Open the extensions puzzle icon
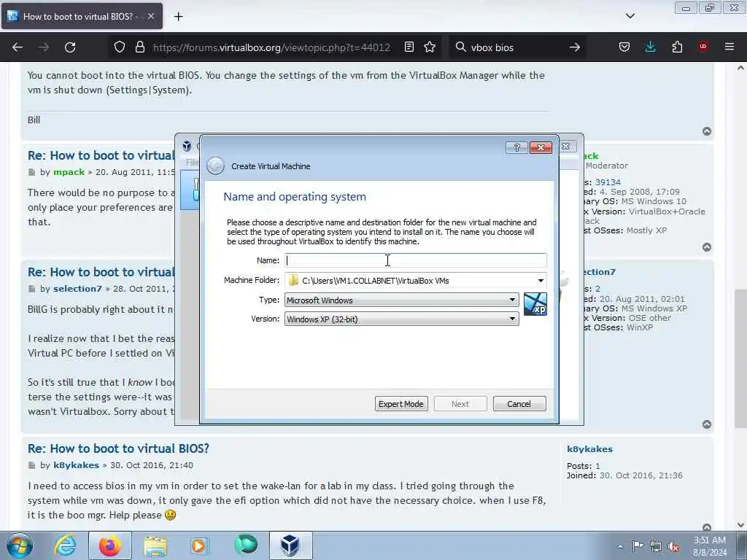The height and width of the screenshot is (560, 747). [677, 47]
